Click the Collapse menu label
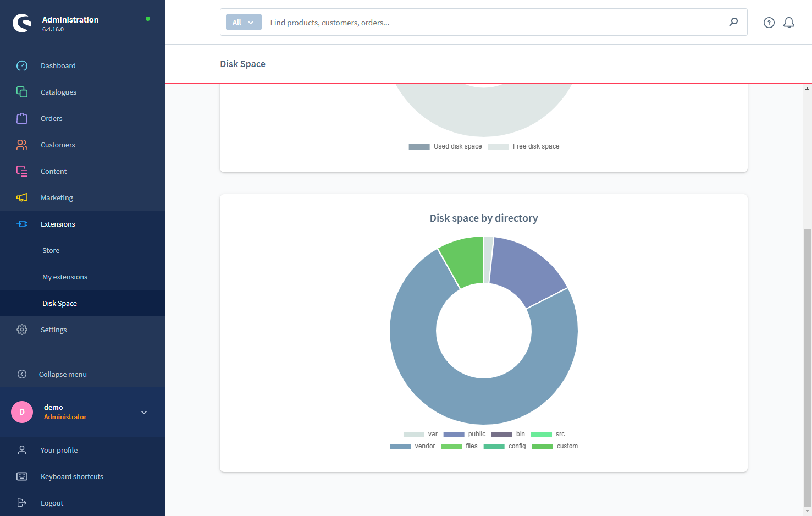The width and height of the screenshot is (812, 516). pyautogui.click(x=63, y=374)
